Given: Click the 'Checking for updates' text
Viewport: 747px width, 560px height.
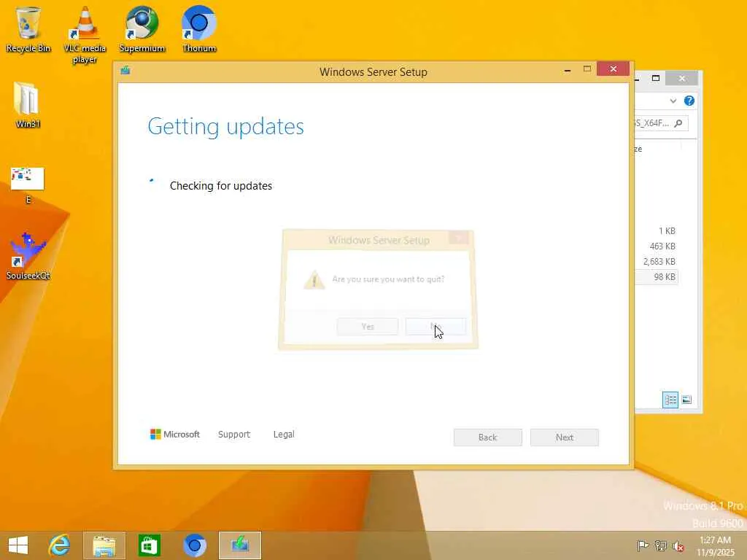Looking at the screenshot, I should point(221,186).
